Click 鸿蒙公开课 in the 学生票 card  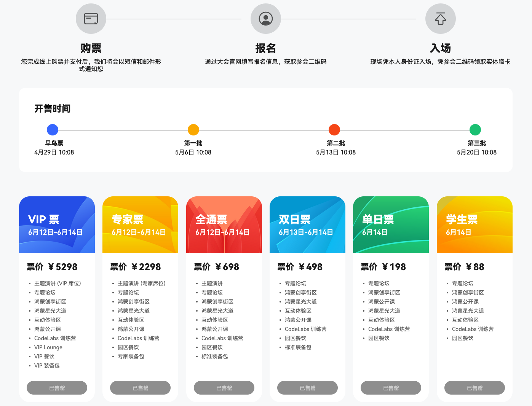click(465, 302)
